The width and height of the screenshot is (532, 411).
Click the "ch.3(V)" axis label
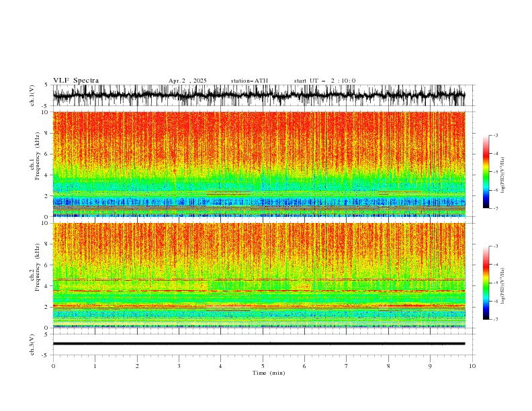click(32, 345)
